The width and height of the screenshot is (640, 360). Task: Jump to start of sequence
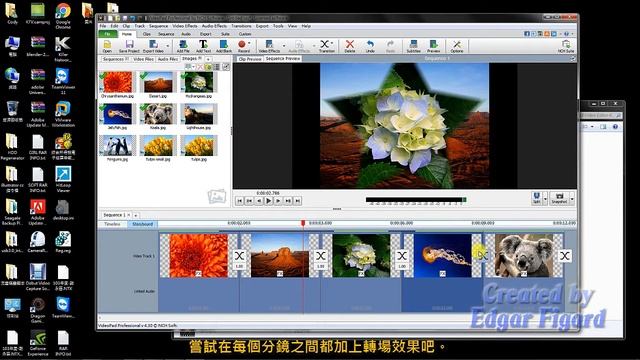click(x=240, y=201)
